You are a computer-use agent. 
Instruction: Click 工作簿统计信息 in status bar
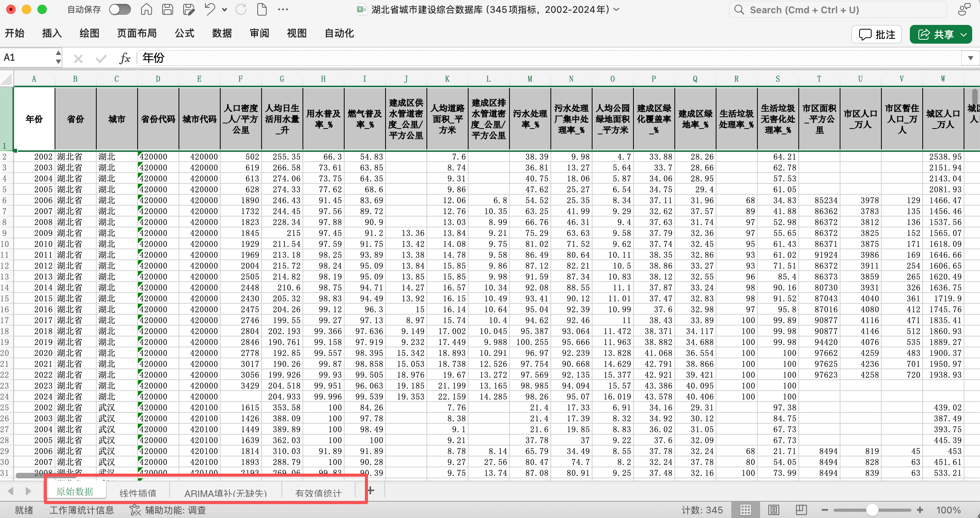point(81,510)
